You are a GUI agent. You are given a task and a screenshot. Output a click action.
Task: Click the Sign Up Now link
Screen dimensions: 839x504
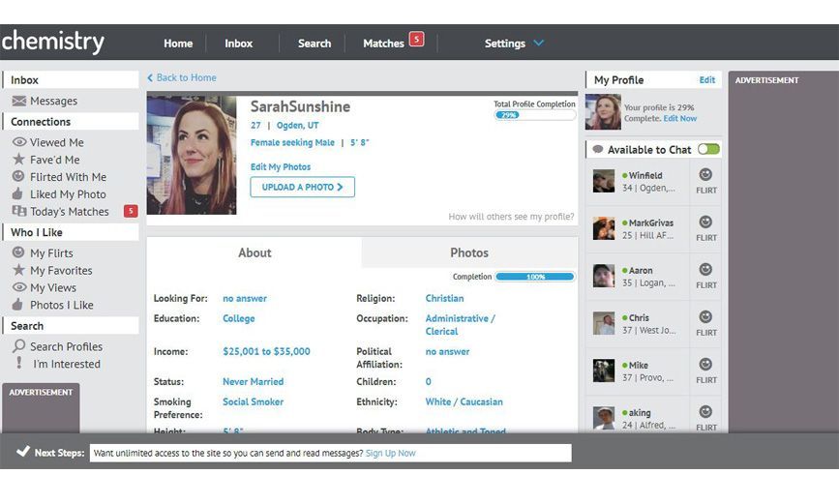pos(391,453)
